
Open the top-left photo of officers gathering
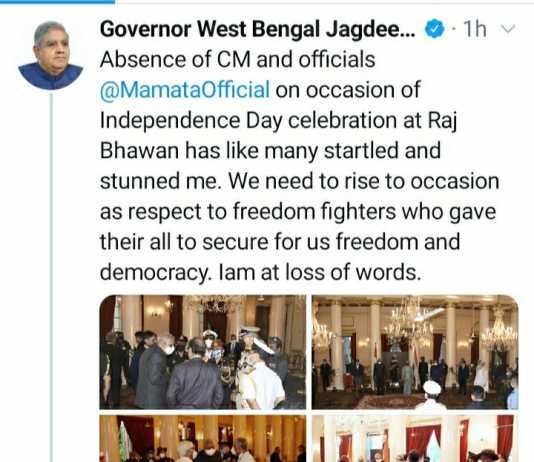click(203, 352)
